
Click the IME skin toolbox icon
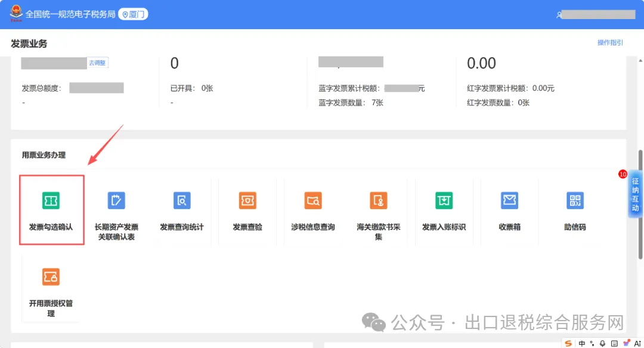point(626,343)
